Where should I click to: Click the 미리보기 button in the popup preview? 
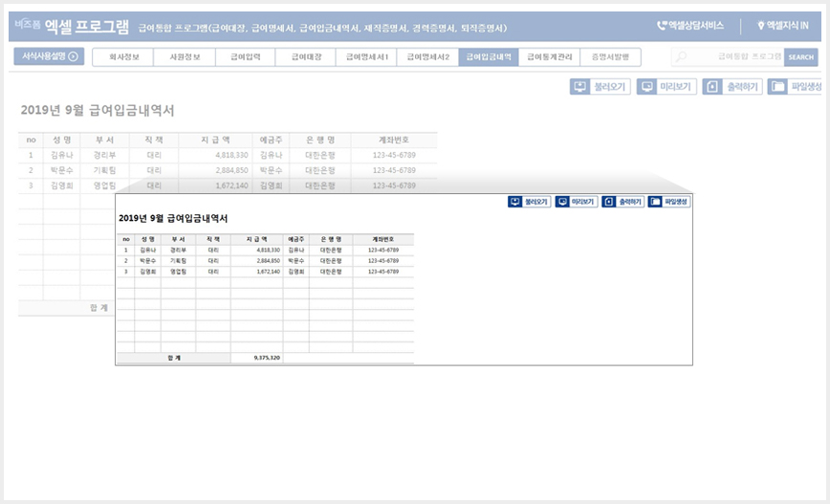(x=576, y=202)
